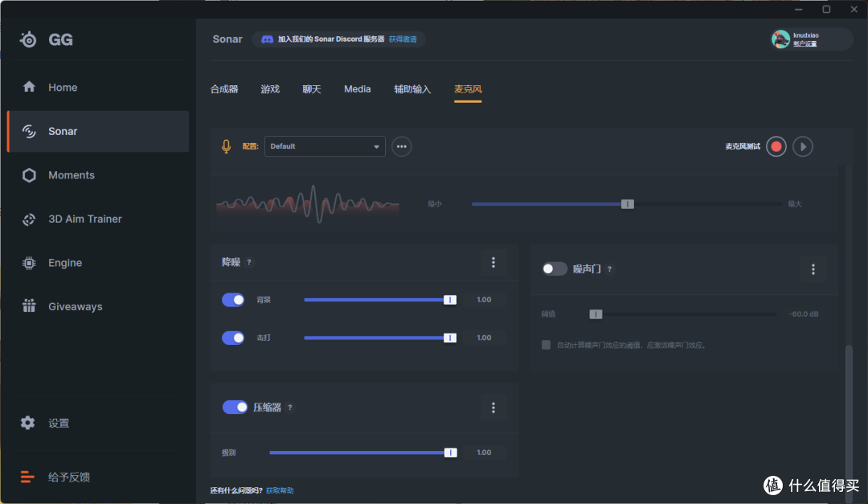Switch to the 聊天 tab

[312, 89]
